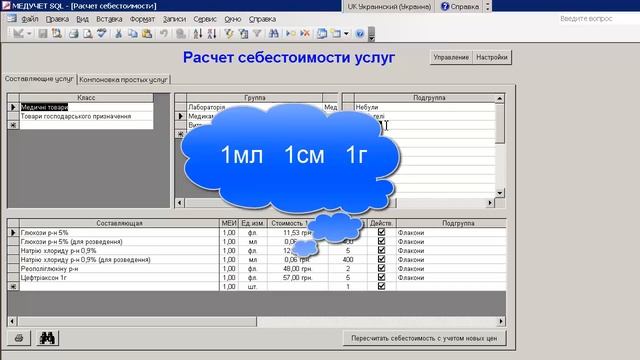Click the Save icon in toolbar
Image resolution: width=640 pixels, height=360 pixels.
point(42,33)
